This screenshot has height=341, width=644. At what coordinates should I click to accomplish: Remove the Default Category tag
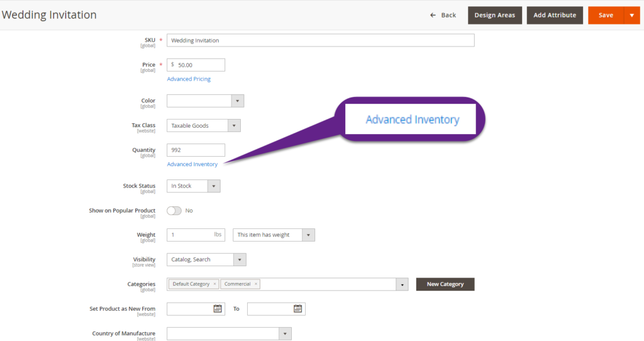214,284
